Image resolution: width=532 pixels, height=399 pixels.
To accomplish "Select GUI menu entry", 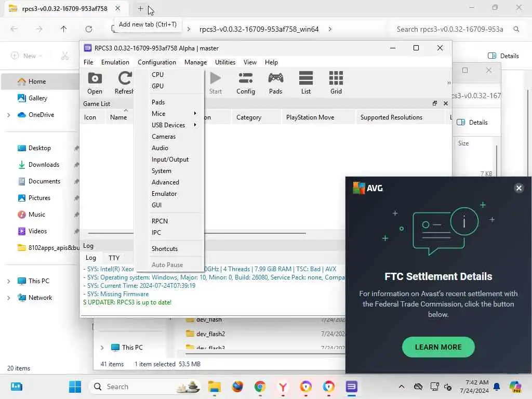I will coord(170,205).
